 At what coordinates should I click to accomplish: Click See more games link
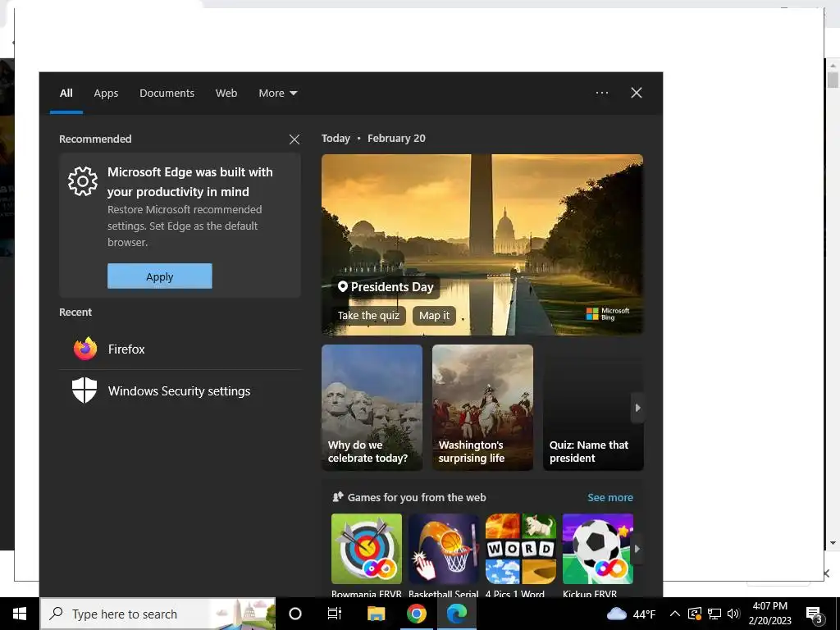tap(610, 498)
